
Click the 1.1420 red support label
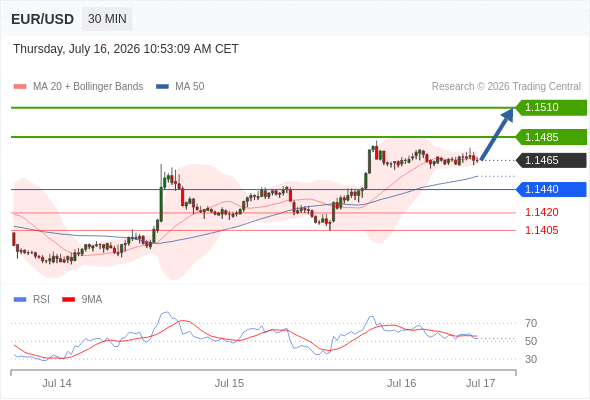point(541,213)
